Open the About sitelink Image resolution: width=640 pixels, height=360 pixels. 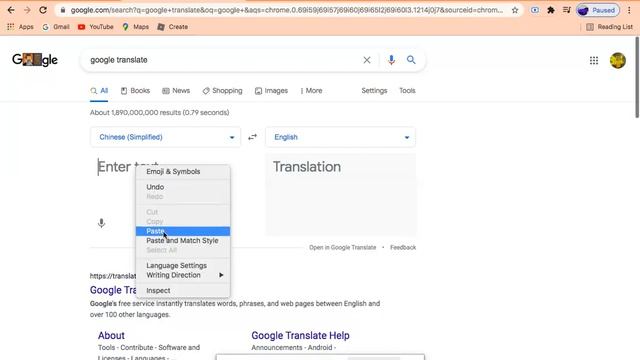pyautogui.click(x=111, y=336)
